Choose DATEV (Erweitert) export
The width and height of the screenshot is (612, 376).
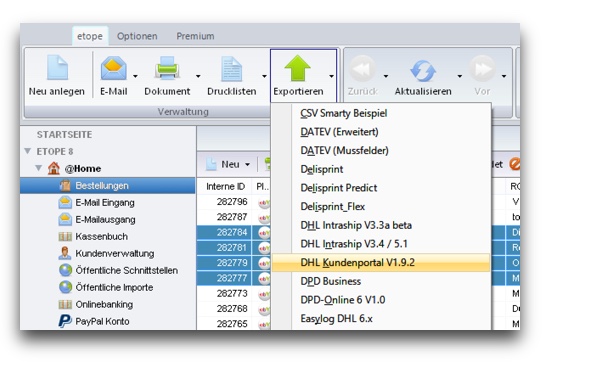pyautogui.click(x=381, y=132)
